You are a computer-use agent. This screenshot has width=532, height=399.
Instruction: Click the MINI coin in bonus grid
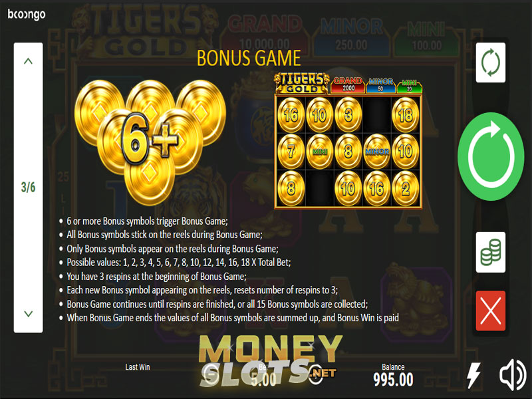(x=320, y=152)
